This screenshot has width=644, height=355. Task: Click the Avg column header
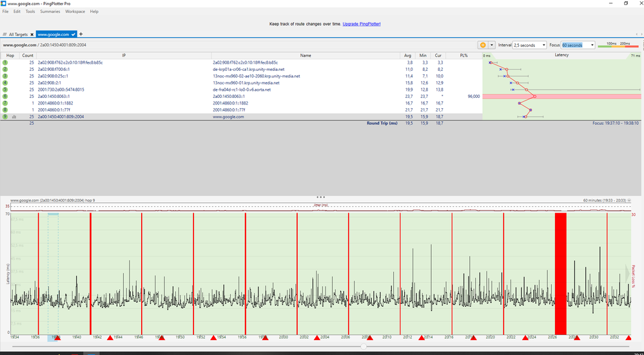coord(407,56)
